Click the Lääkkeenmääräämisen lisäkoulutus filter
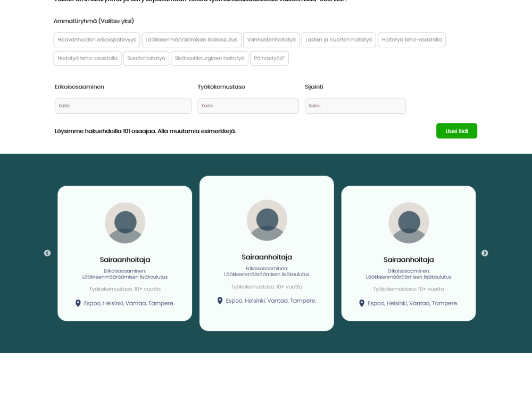This screenshot has height=399, width=532. [x=193, y=39]
